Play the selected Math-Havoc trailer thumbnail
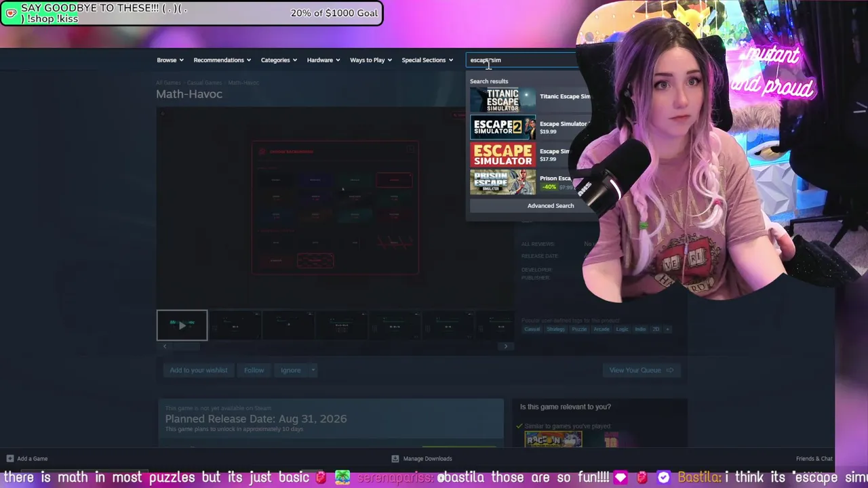 tap(182, 325)
